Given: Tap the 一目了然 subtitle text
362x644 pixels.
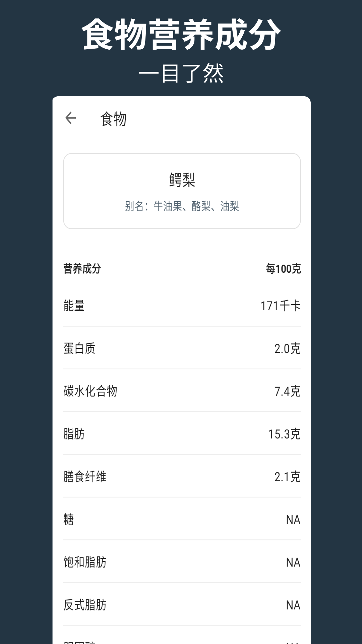Looking at the screenshot, I should 181,73.
